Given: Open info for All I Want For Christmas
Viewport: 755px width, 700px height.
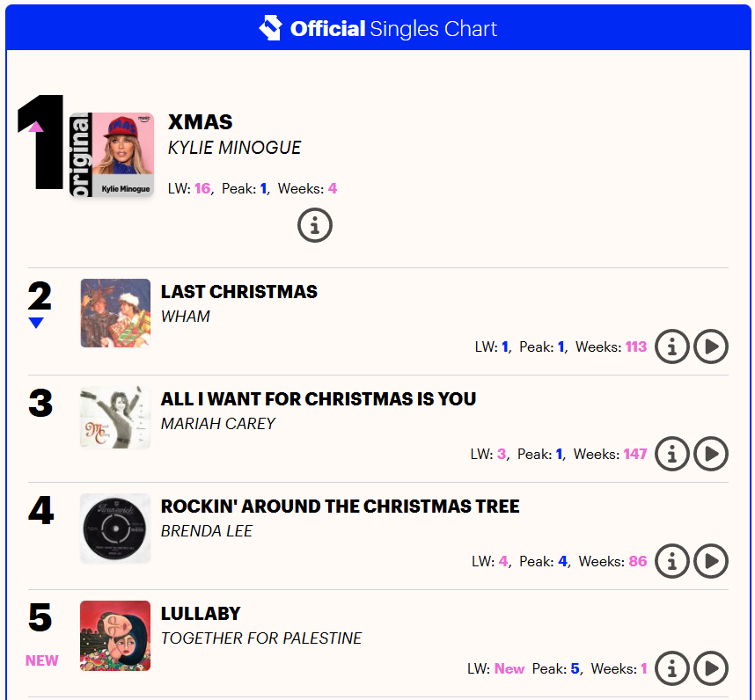Looking at the screenshot, I should pos(672,454).
